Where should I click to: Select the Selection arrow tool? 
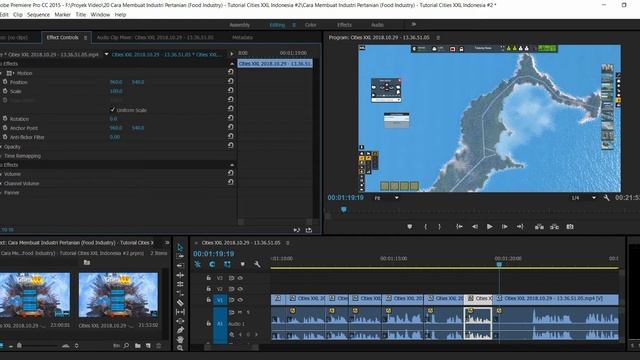(x=180, y=247)
